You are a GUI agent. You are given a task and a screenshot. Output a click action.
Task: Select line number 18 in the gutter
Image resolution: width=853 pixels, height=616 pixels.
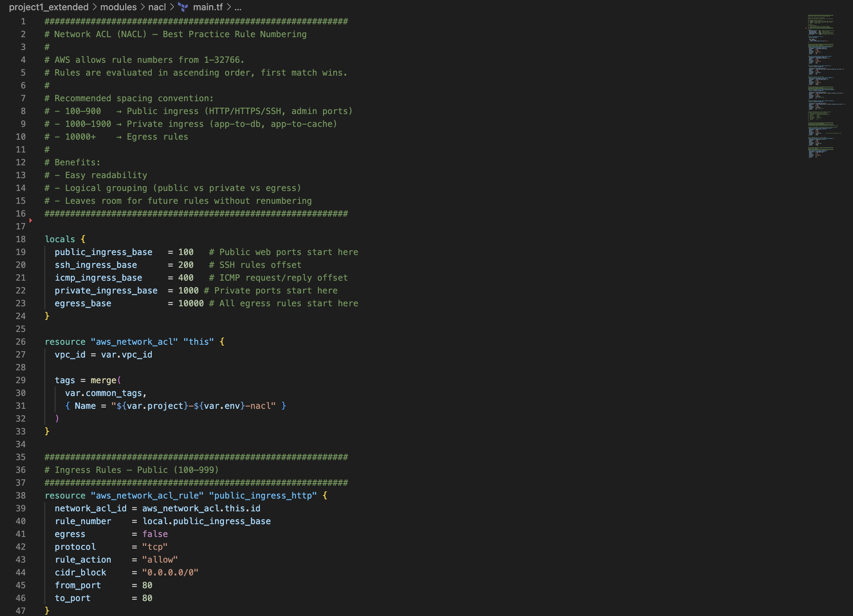tap(21, 239)
